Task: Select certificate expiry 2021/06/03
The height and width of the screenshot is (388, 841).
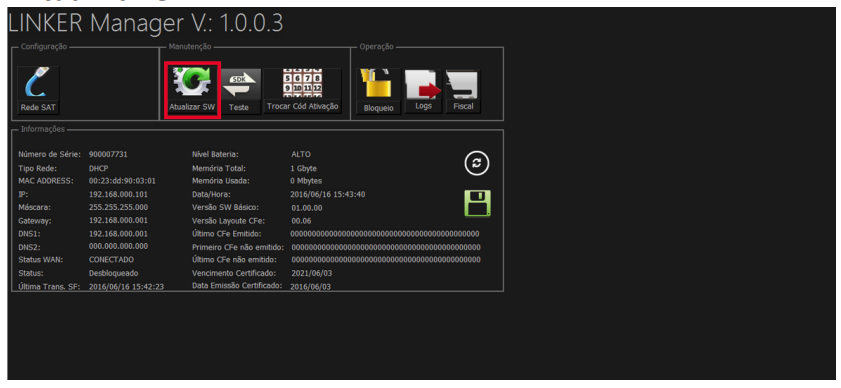Action: coord(311,273)
